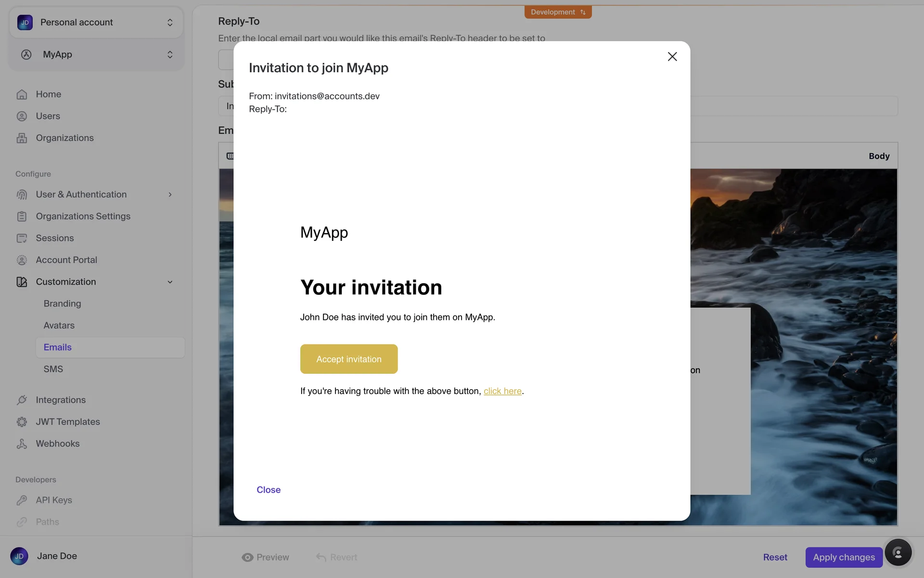Viewport: 924px width, 578px height.
Task: Click the Accept invitation button
Action: pyautogui.click(x=349, y=359)
